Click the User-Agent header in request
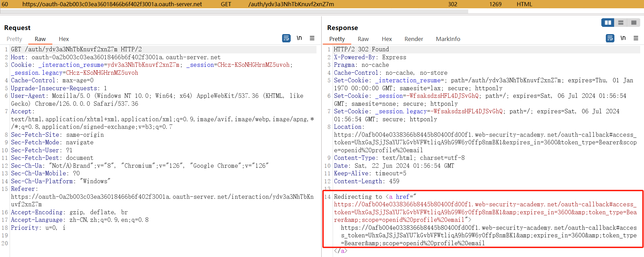 point(157,100)
